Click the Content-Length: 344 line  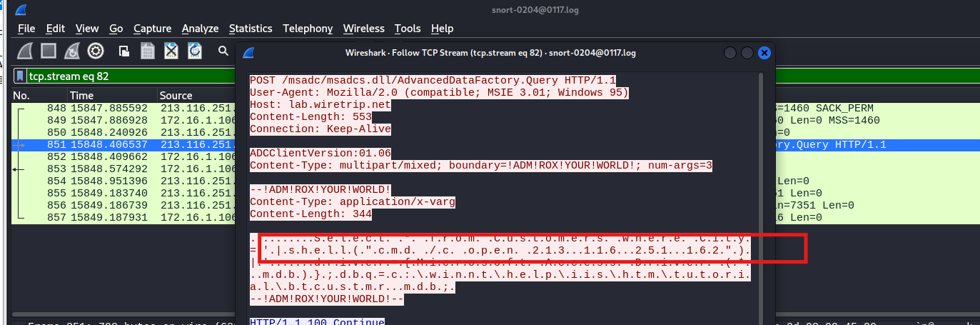coord(310,214)
